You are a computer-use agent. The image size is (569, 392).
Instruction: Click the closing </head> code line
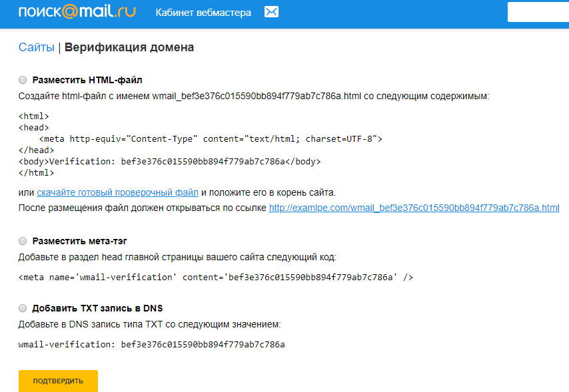(36, 150)
